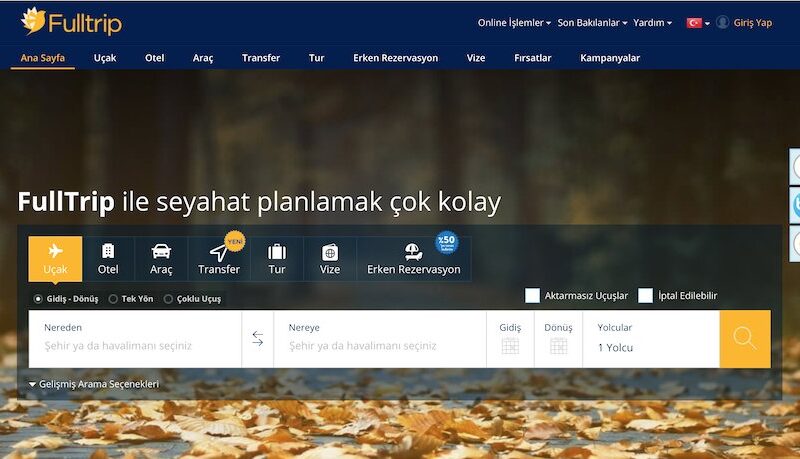The height and width of the screenshot is (459, 800).
Task: Open Araç in the navigation bar
Action: point(203,58)
